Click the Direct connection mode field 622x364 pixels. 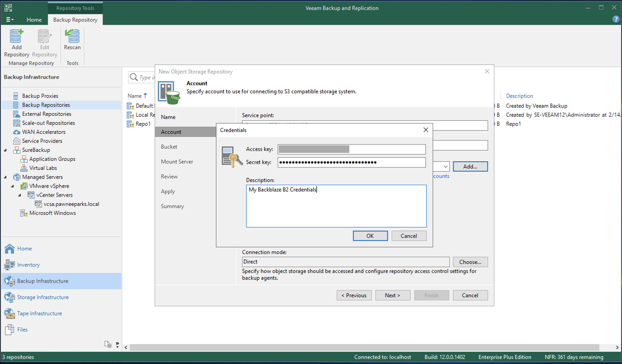pos(345,262)
